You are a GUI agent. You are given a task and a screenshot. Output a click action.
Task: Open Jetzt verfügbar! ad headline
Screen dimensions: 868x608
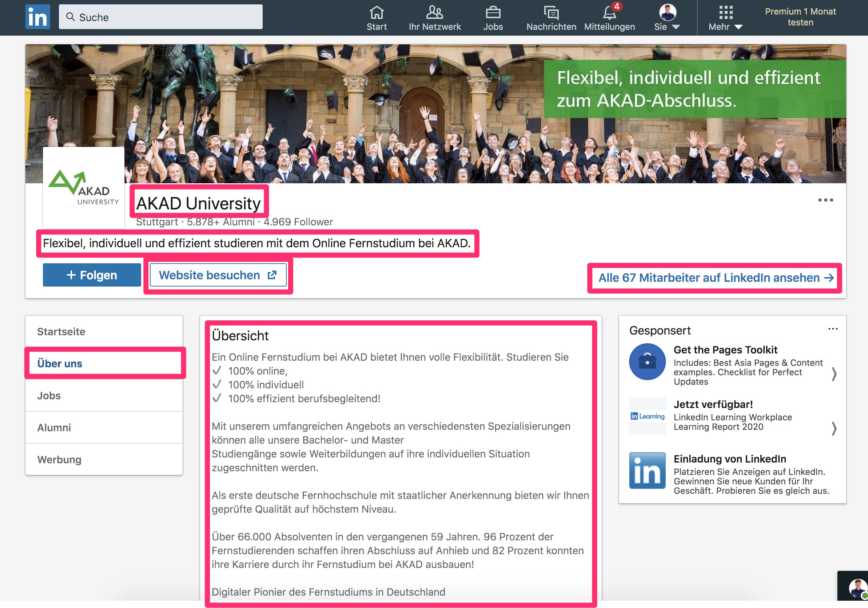[713, 404]
